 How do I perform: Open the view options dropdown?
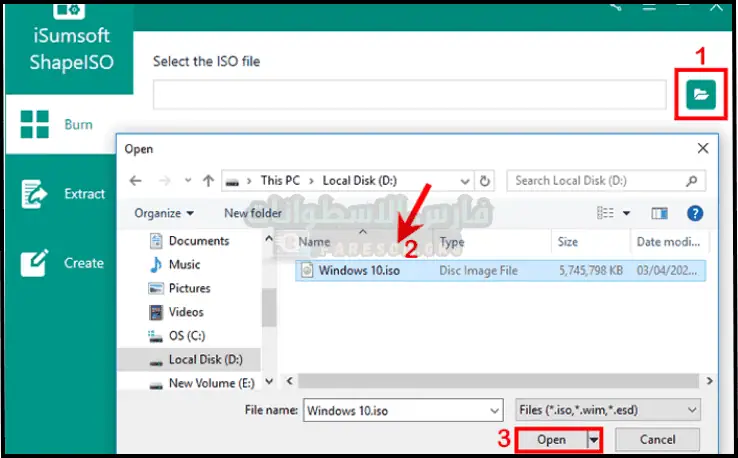(627, 213)
